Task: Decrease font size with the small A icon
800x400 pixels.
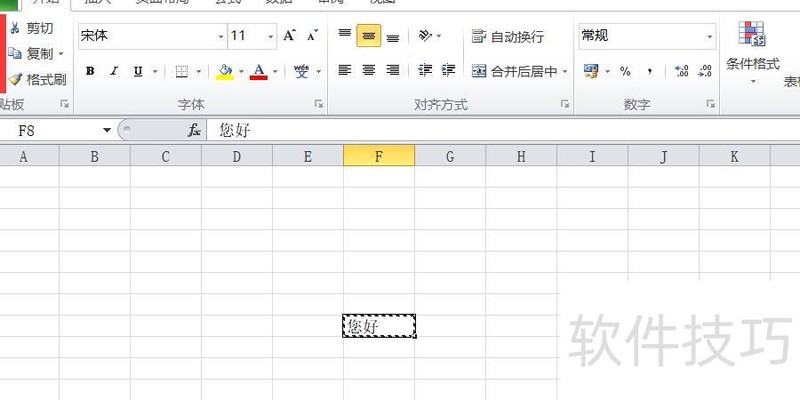Action: pyautogui.click(x=312, y=36)
